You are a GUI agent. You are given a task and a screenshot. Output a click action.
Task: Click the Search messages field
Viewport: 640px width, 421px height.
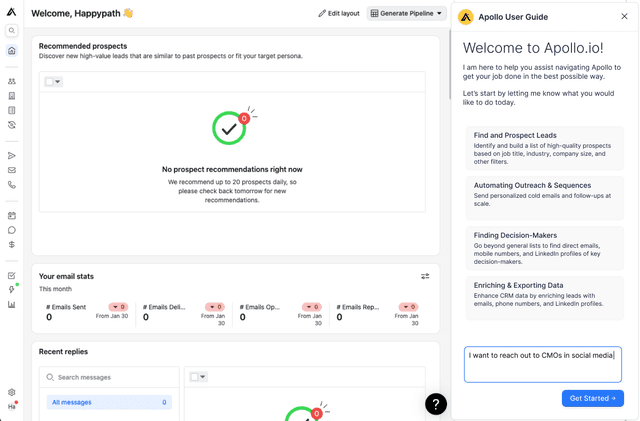(x=109, y=377)
